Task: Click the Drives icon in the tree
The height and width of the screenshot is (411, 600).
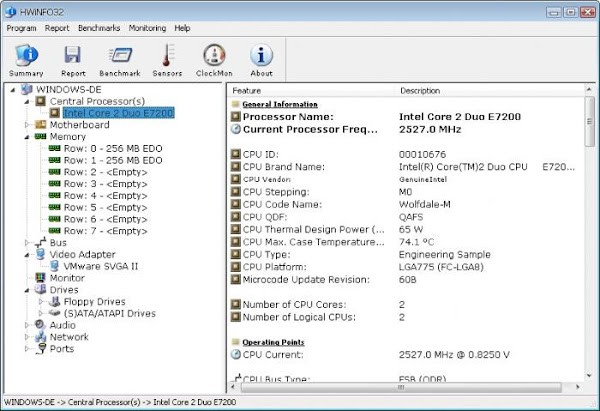Action: tap(40, 289)
